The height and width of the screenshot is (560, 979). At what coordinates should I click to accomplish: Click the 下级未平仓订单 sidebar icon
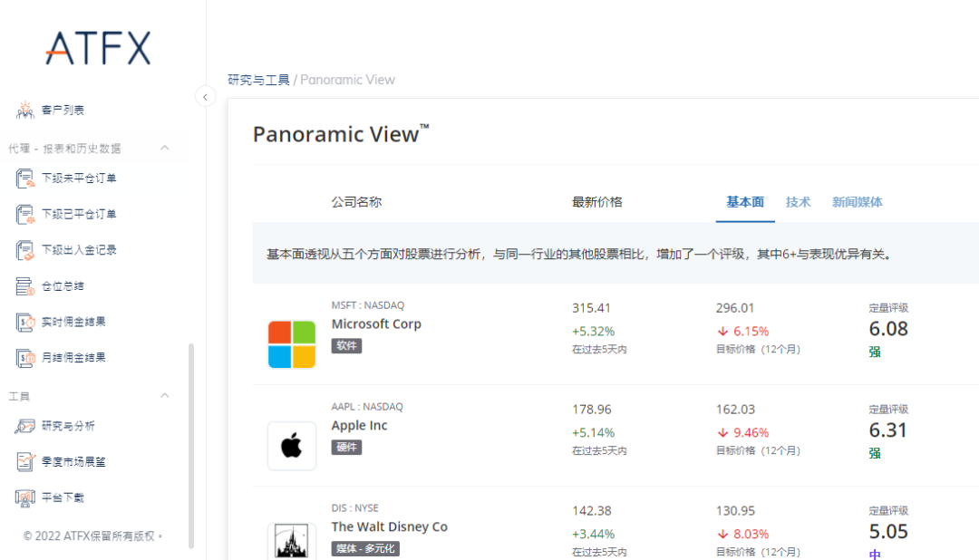click(x=25, y=179)
